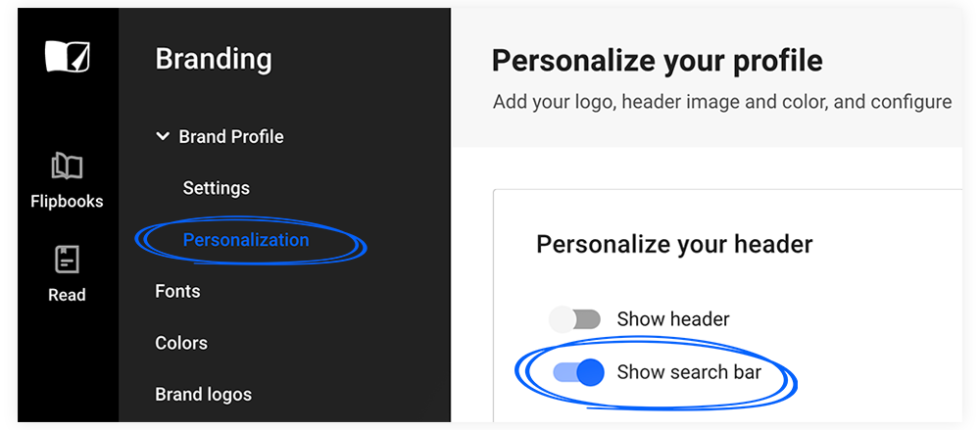Collapse the Brand Profile chevron arrow
The image size is (980, 430).
tap(163, 136)
